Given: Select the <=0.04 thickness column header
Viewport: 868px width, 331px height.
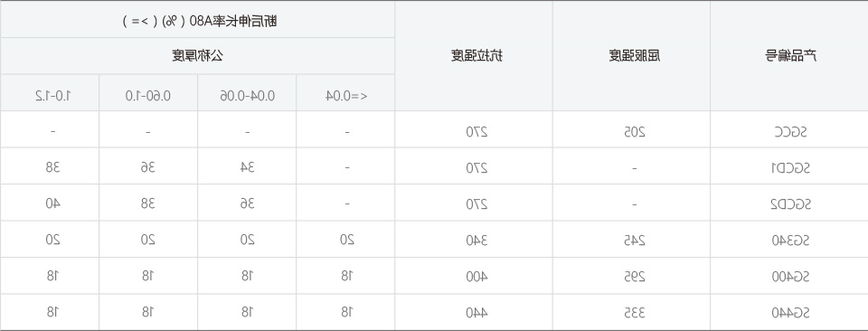Looking at the screenshot, I should (x=345, y=93).
